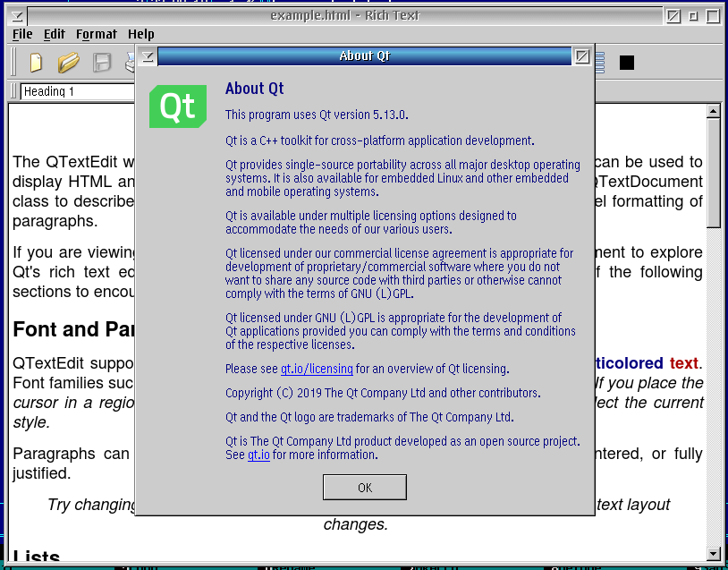Click the 'Qt and the Qt logo are trademarks' line

tap(369, 417)
